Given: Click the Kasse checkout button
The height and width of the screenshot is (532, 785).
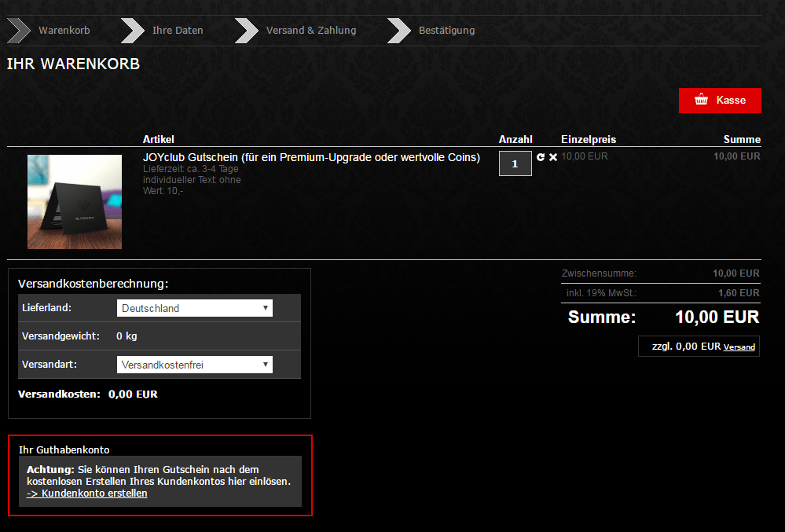Looking at the screenshot, I should 720,100.
